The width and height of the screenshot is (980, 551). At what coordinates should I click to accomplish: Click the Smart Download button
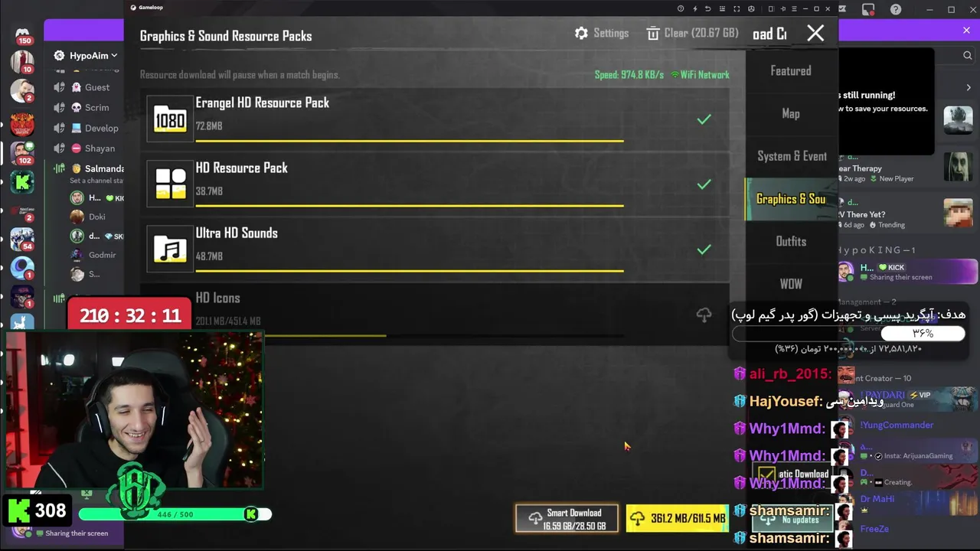[x=567, y=519]
